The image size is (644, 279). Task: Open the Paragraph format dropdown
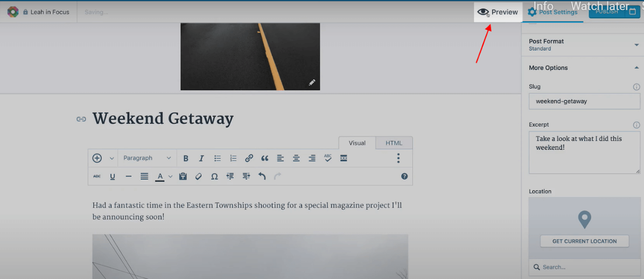pos(147,158)
